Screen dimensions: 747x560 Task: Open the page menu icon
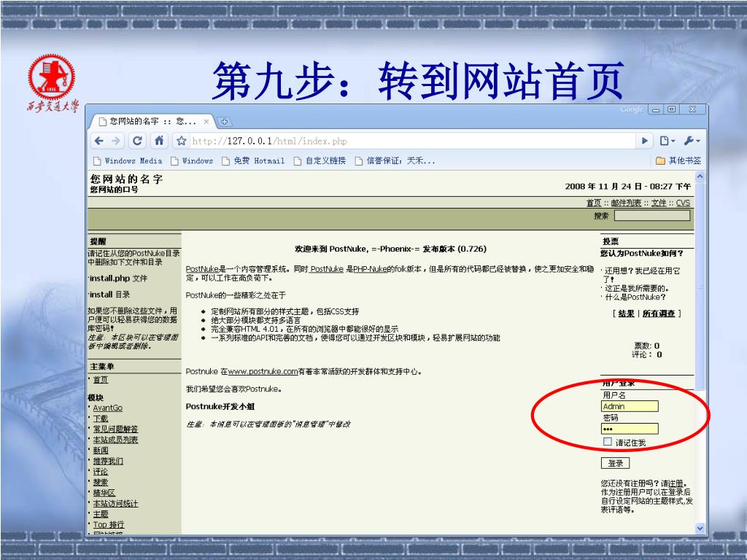pos(667,141)
